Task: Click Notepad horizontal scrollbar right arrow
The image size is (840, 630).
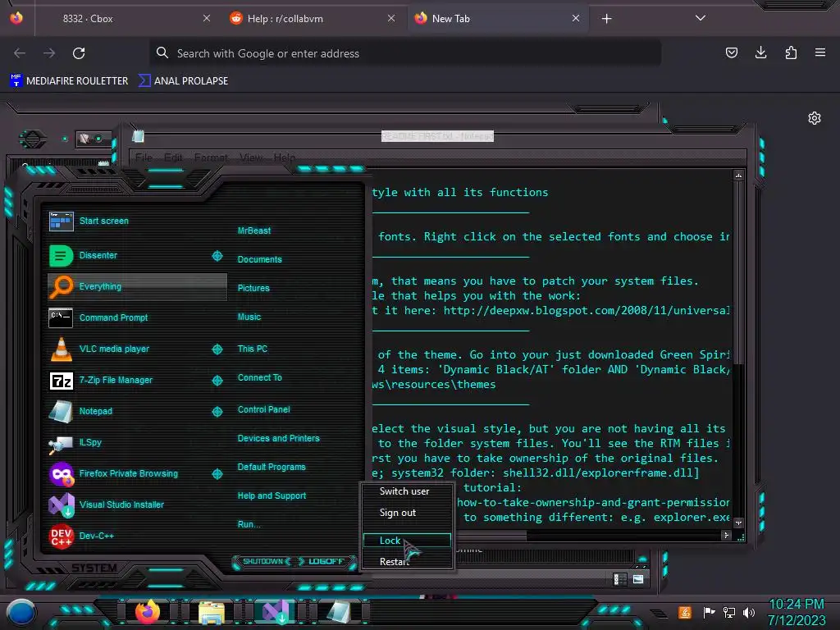Action: [727, 535]
